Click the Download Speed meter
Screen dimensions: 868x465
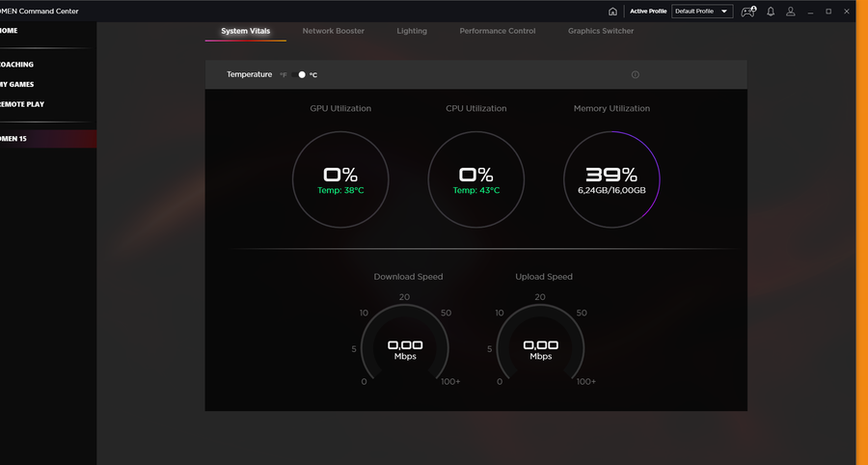point(405,348)
